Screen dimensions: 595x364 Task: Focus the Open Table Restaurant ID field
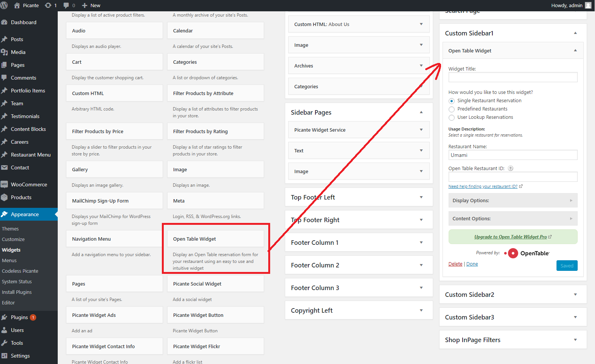pyautogui.click(x=513, y=177)
